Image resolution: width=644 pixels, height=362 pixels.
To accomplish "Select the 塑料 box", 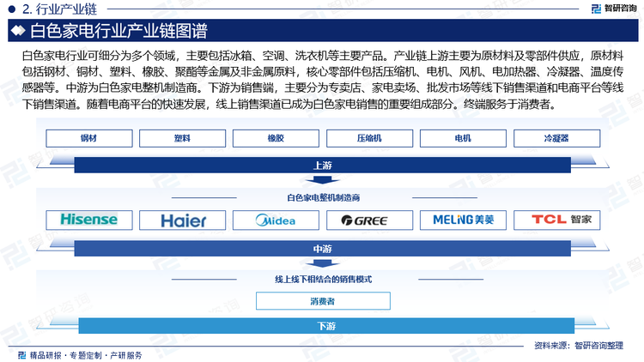I will (182, 138).
